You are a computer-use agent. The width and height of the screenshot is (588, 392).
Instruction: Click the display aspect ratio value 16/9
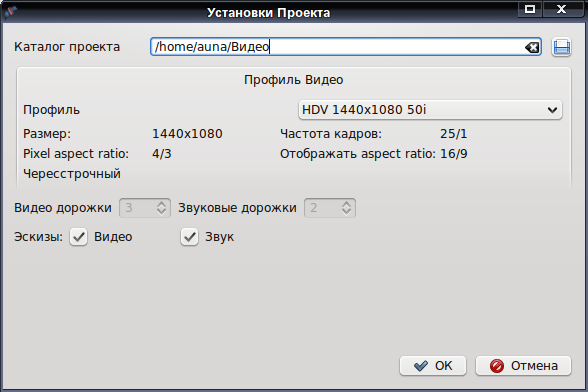point(453,154)
